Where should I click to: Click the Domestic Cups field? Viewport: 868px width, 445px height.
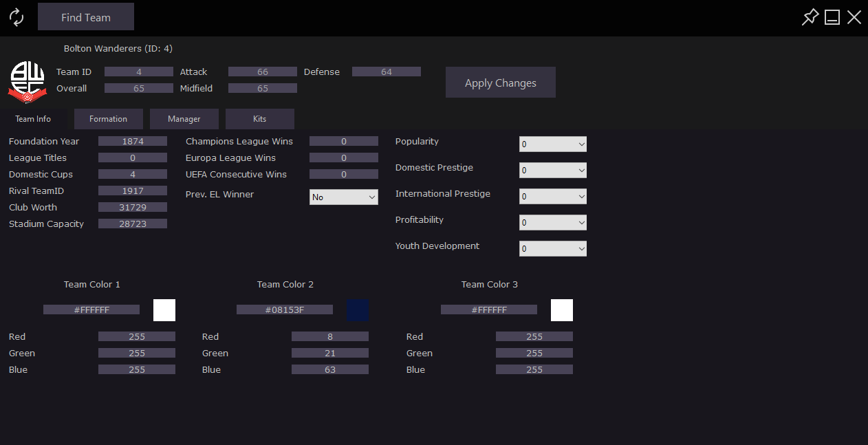click(133, 174)
